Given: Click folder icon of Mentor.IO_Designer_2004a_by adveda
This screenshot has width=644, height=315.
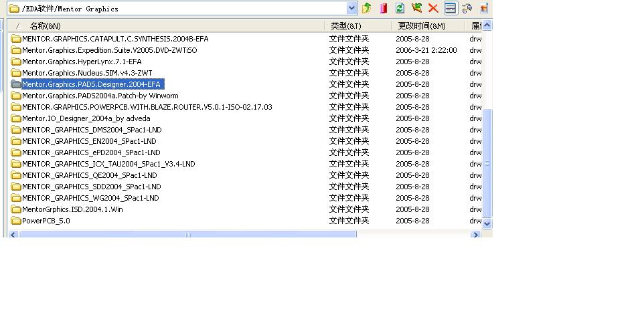Looking at the screenshot, I should (x=16, y=118).
